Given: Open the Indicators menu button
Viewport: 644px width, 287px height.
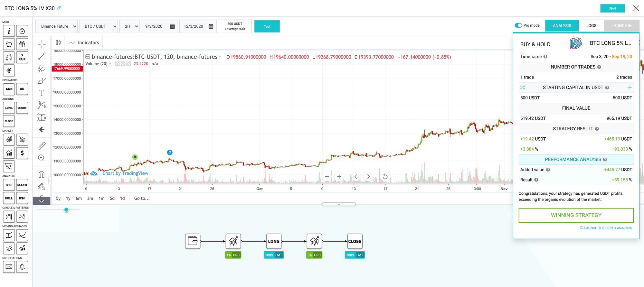Looking at the screenshot, I should click(x=84, y=42).
